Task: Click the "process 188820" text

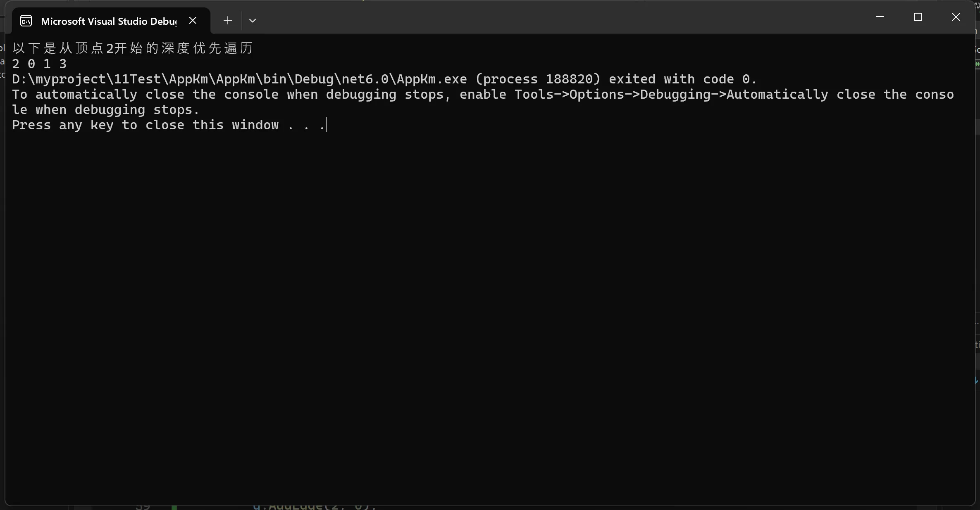Action: point(537,79)
